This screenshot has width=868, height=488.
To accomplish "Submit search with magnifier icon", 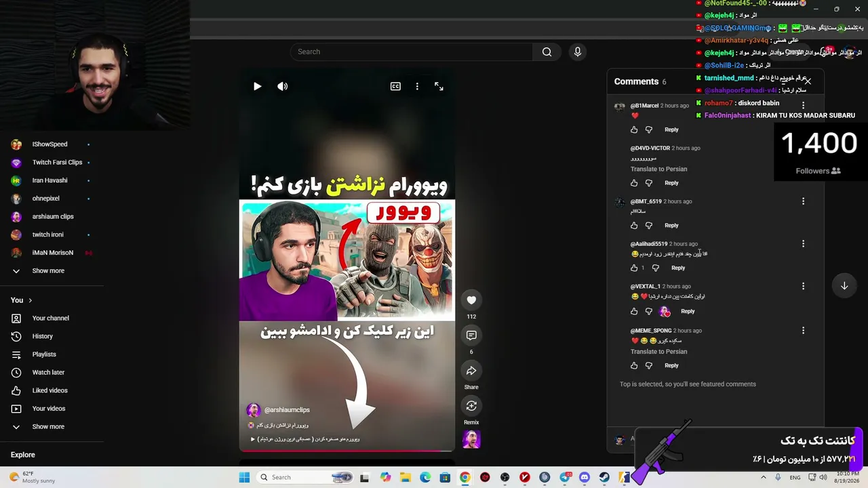I will point(547,52).
